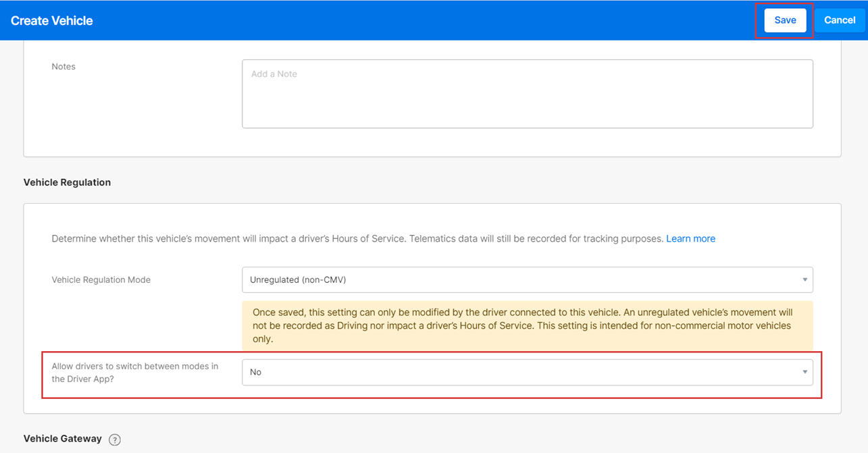Click the Vehicle Regulation section heading
The height and width of the screenshot is (453, 868).
[x=67, y=182]
